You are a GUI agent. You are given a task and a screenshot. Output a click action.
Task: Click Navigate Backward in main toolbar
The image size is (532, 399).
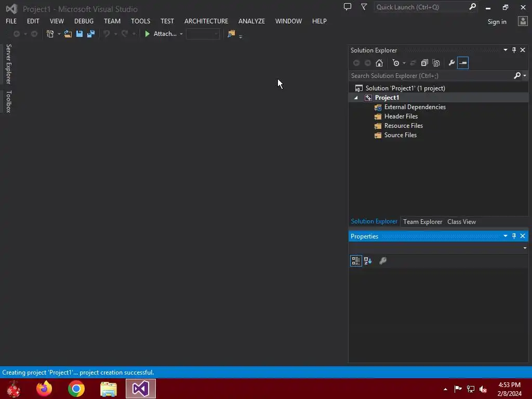16,34
